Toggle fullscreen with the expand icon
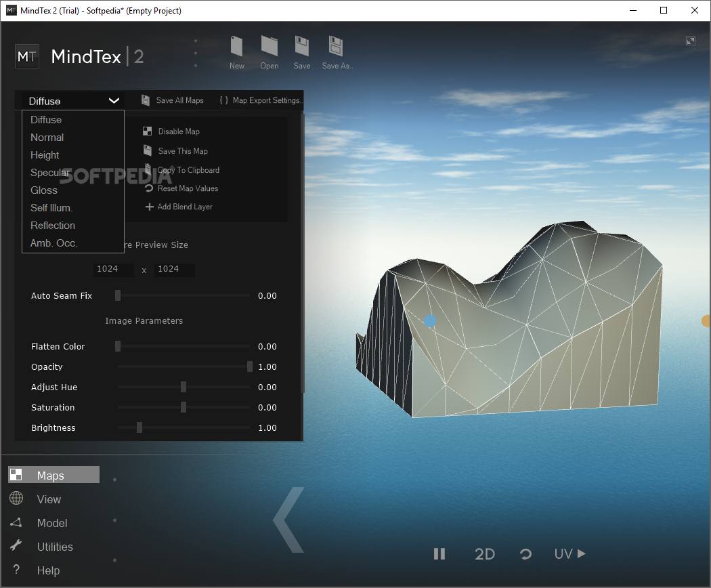711x588 pixels. point(691,41)
